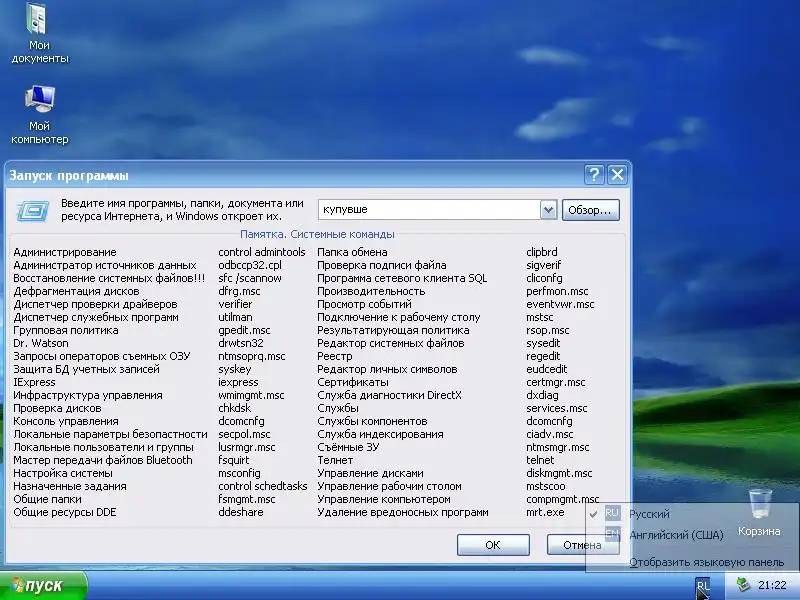Click 'clipbrd' command text
This screenshot has width=800, height=600.
click(x=542, y=252)
